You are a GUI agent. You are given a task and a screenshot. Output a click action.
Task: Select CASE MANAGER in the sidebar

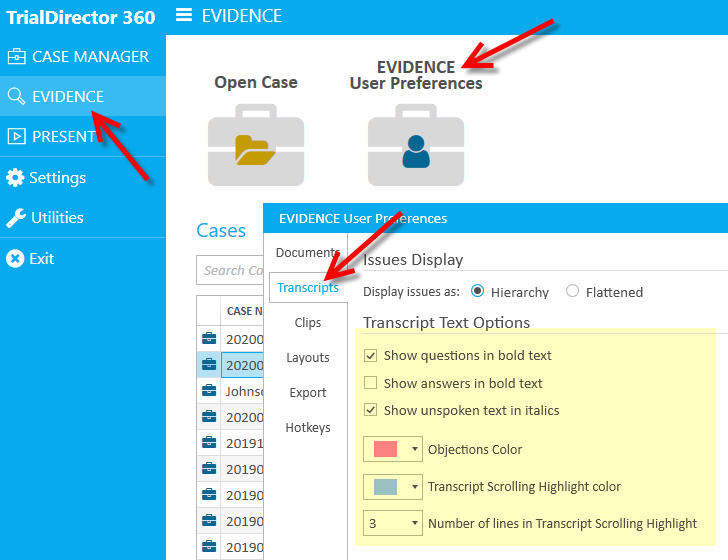point(83,57)
